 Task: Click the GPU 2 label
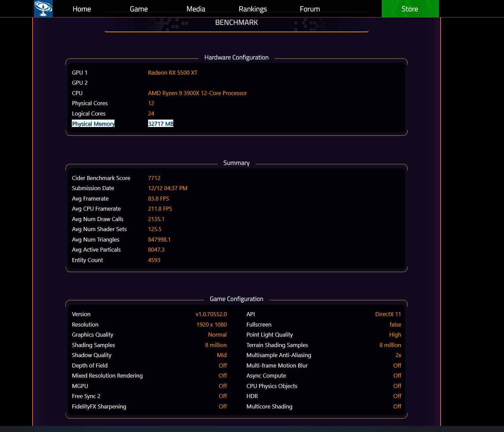coord(80,83)
